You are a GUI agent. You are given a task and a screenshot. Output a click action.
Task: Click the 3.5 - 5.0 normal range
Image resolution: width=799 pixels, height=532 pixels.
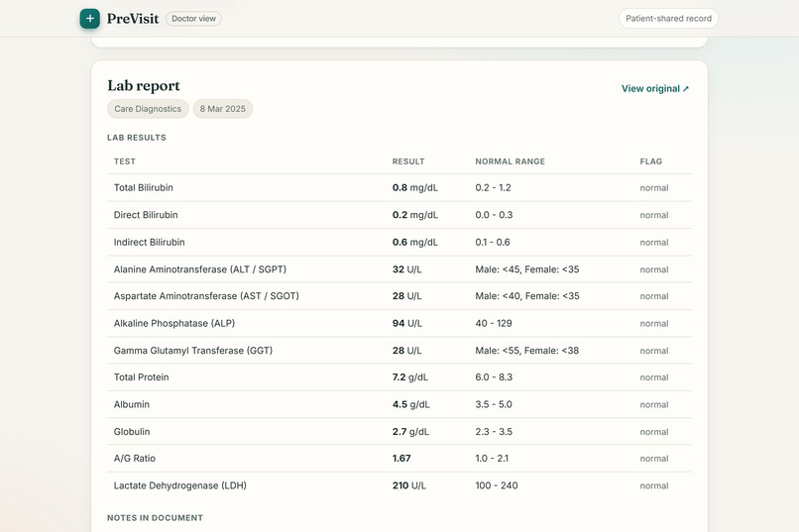click(x=494, y=404)
